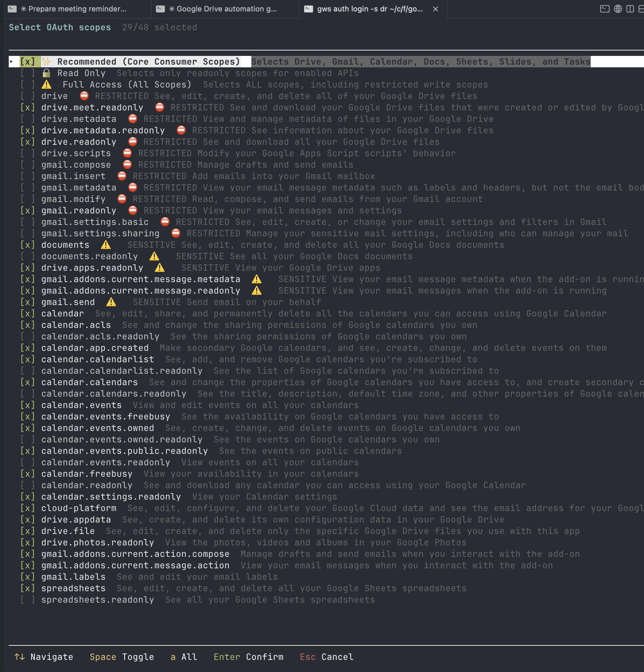This screenshot has height=672, width=644.
Task: Click the SENSITIVE warning beside gmail.send
Action: click(111, 302)
